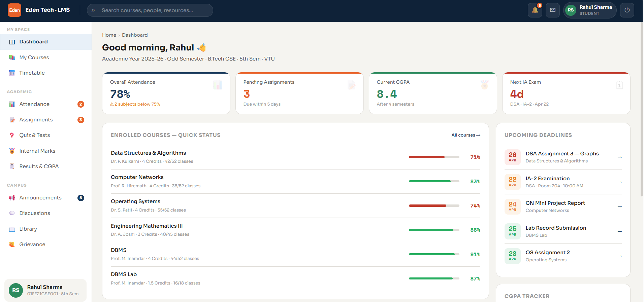Open the notifications bell icon
644x302 pixels.
pos(535,10)
